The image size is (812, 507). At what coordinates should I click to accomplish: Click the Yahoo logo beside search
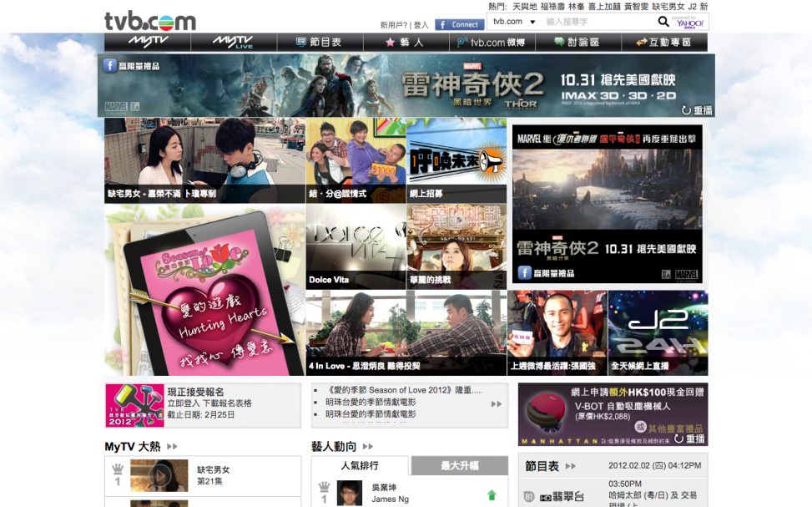(x=689, y=23)
